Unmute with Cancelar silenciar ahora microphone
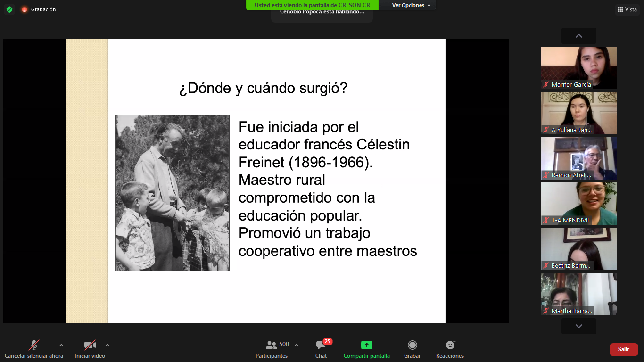Screen dimensions: 644x362 coord(34,349)
